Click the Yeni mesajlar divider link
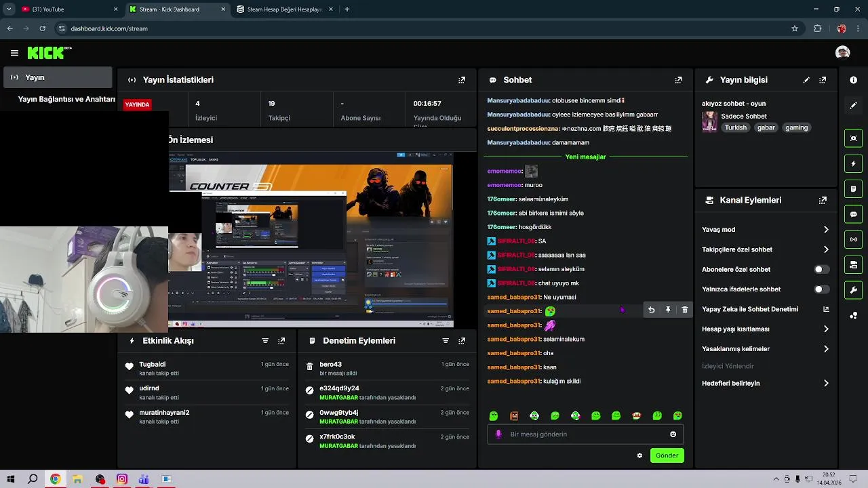Viewport: 868px width, 488px height. pos(585,157)
